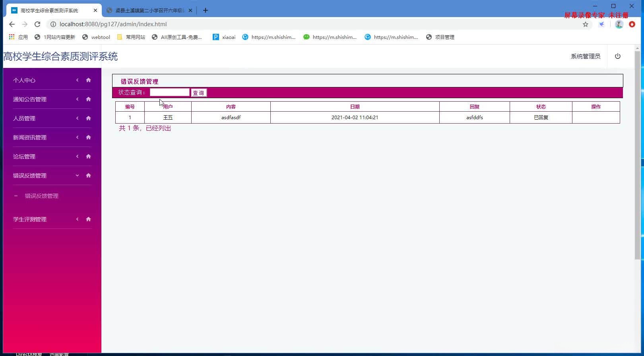The width and height of the screenshot is (644, 356).
Task: Open the webtool bookmark
Action: tap(96, 37)
